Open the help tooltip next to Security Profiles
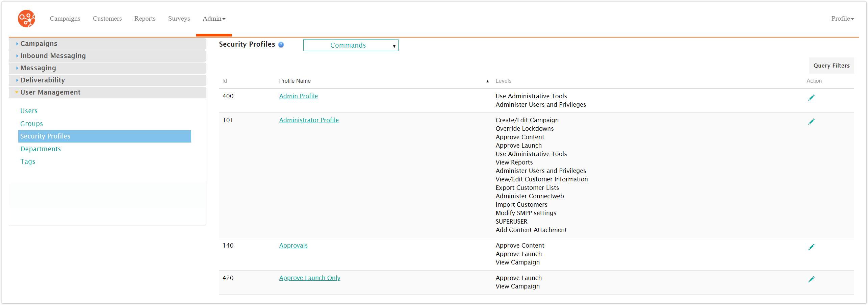Image resolution: width=868 pixels, height=305 pixels. click(x=281, y=44)
